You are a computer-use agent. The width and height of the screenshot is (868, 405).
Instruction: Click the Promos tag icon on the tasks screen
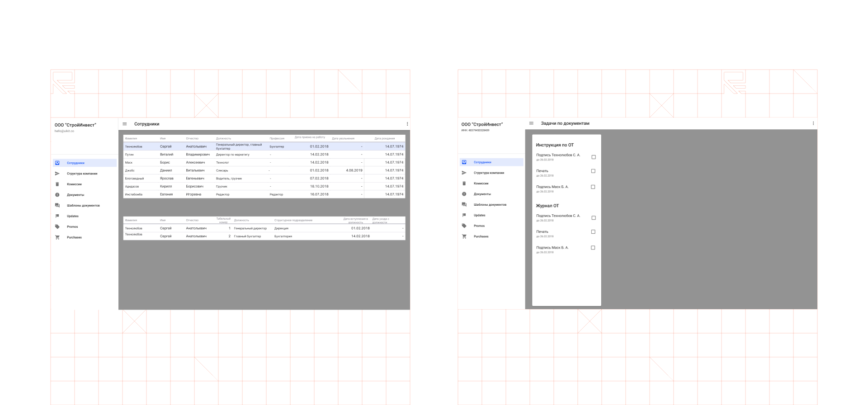(x=464, y=226)
